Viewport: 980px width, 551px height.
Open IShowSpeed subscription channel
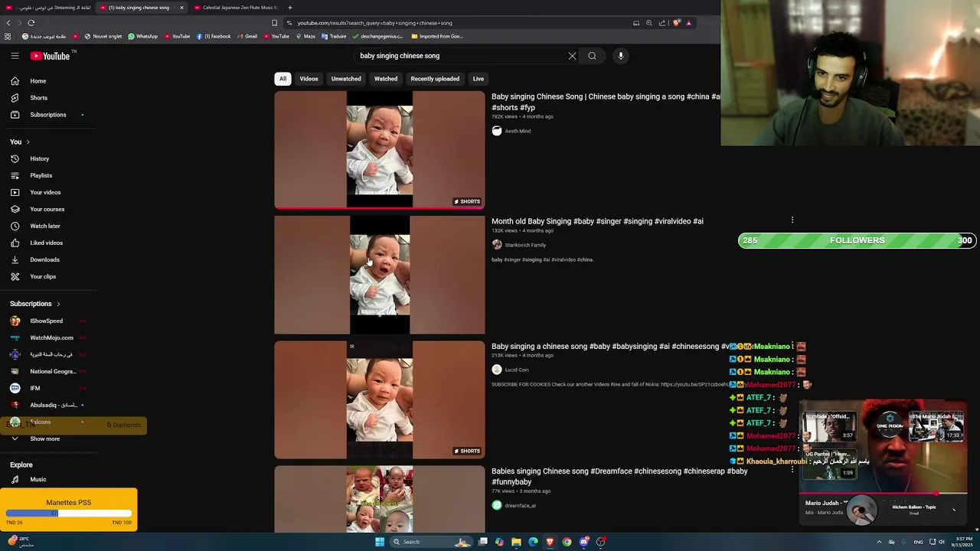tap(47, 321)
